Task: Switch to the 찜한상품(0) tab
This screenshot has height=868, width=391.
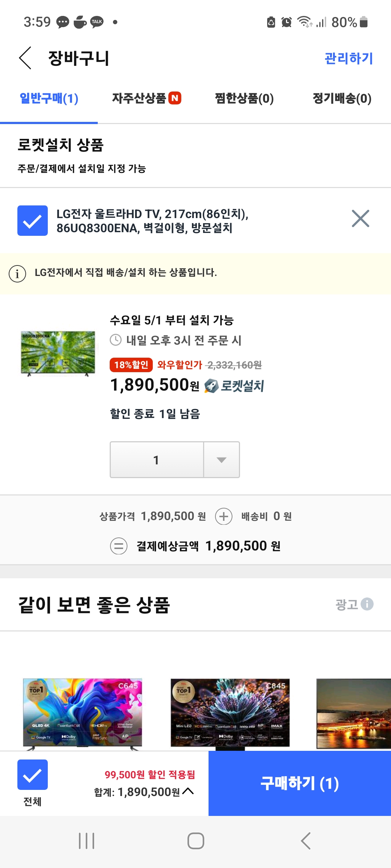Action: [x=244, y=98]
